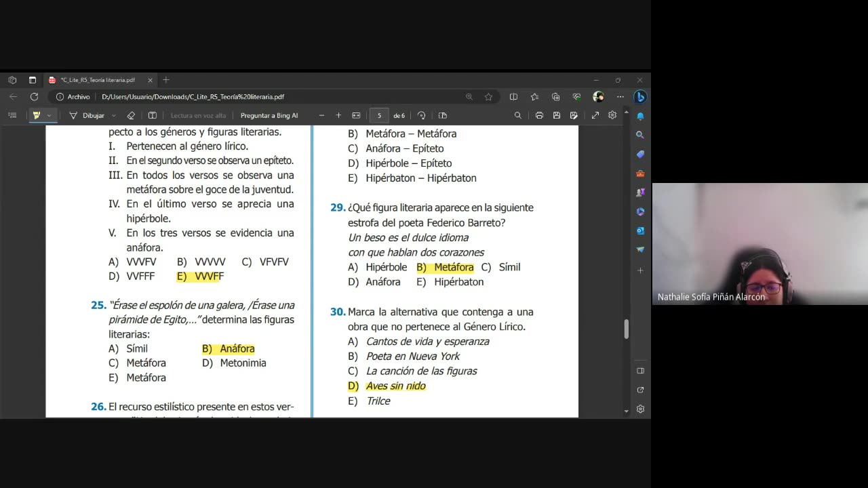Open the PDF toolbar settings gear
Screen dimensions: 868x488
coord(612,115)
